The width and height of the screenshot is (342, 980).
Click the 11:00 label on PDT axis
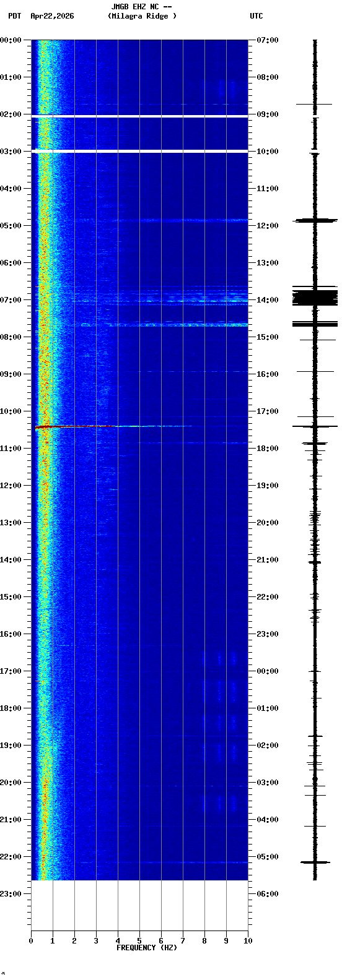point(11,449)
